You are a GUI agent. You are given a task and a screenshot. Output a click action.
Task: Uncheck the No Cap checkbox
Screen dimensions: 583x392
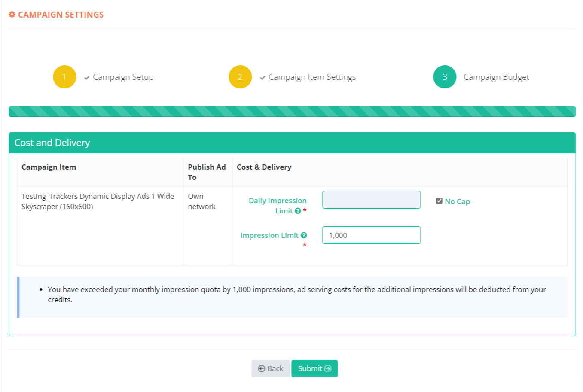tap(439, 201)
